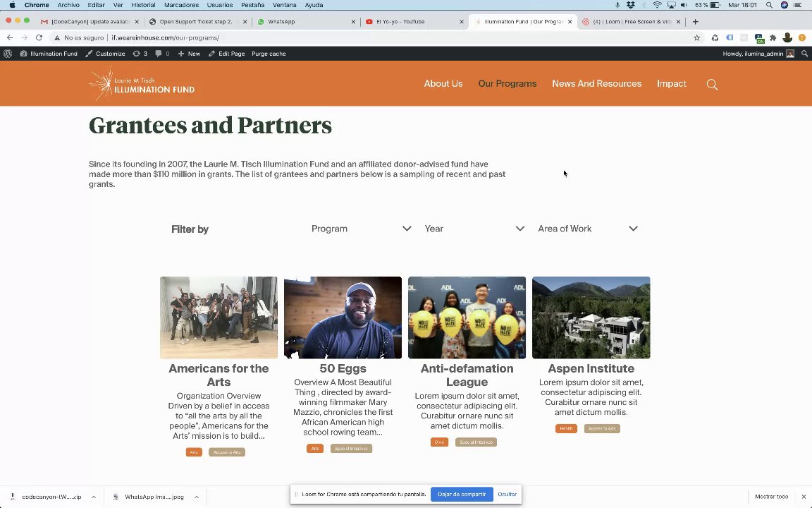Click the 50 Eggs title
Viewport: 812px width, 508px height.
343,368
